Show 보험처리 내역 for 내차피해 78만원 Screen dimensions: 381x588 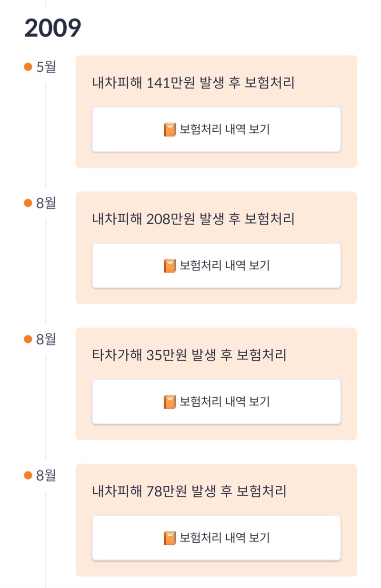coord(216,538)
